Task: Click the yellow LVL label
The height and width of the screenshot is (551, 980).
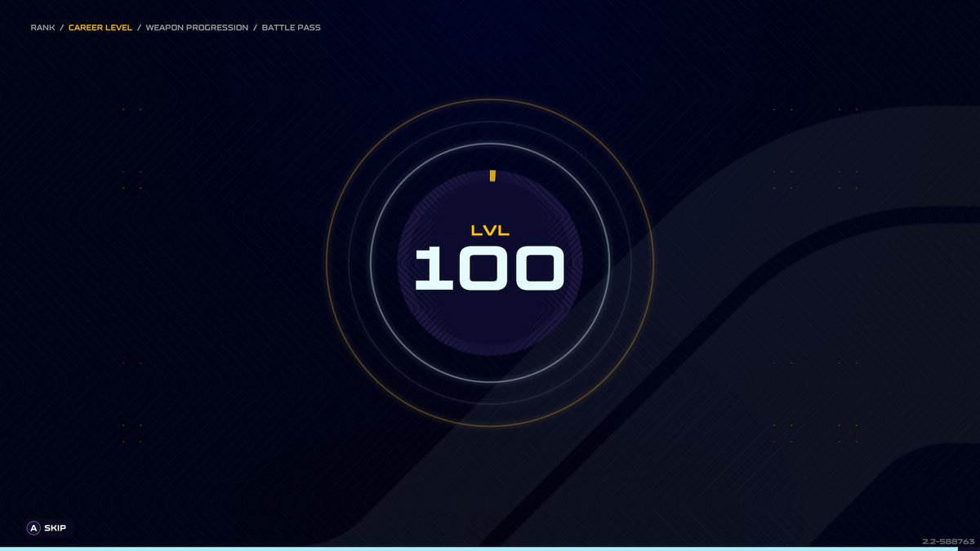Action: tap(490, 231)
